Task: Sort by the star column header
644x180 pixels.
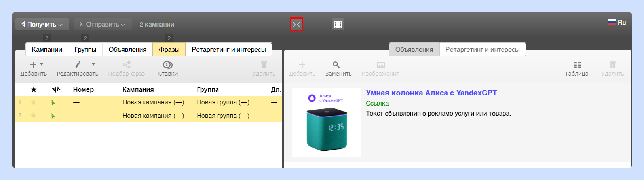Action: tap(34, 89)
